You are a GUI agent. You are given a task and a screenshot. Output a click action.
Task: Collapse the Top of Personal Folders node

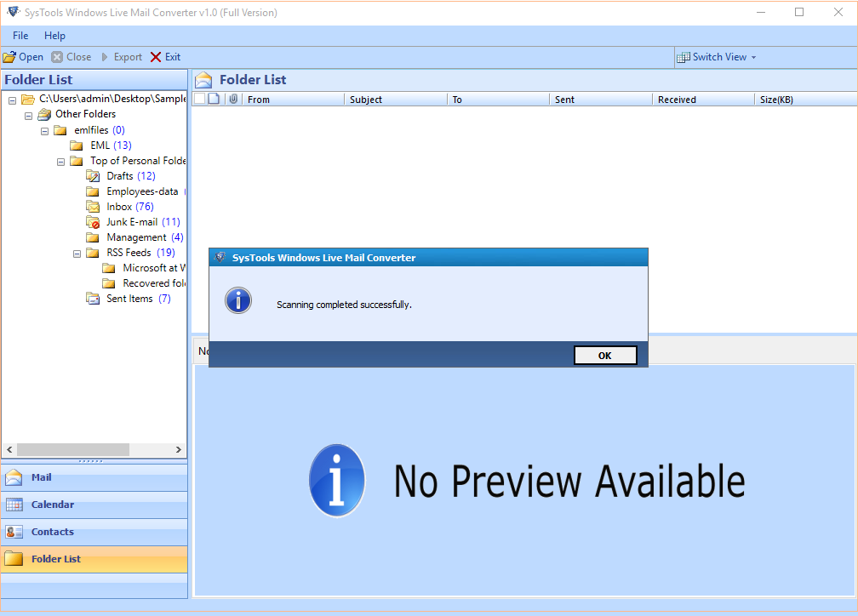pyautogui.click(x=60, y=162)
